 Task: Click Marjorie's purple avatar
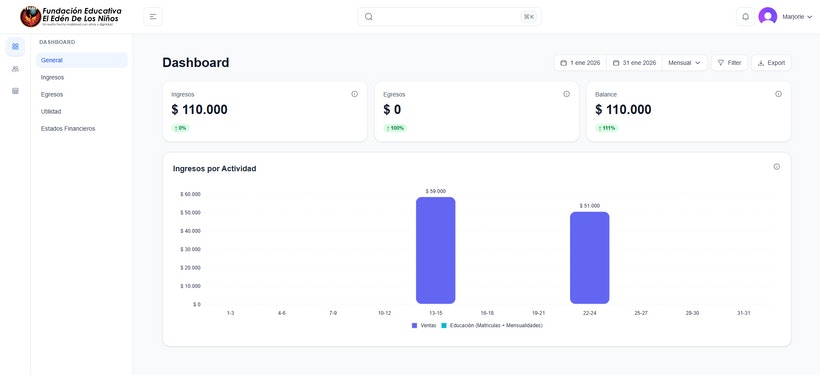tap(767, 17)
